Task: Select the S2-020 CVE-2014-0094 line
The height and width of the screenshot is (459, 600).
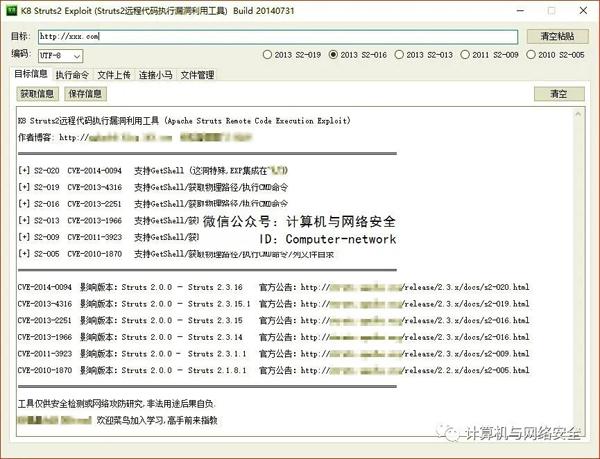Action: pyautogui.click(x=153, y=171)
